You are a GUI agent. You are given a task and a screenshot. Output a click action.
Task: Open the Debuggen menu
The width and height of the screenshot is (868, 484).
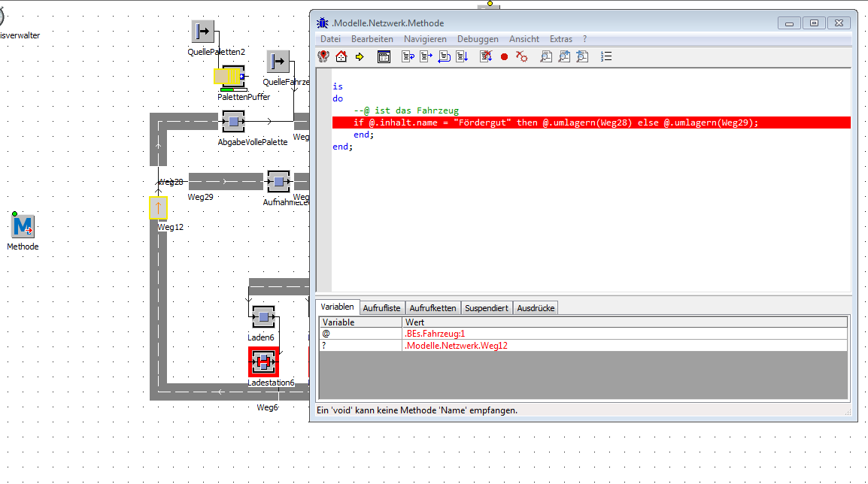tap(478, 39)
